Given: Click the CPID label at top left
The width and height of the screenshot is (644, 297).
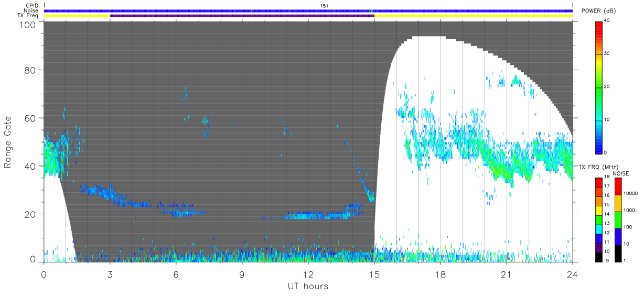Looking at the screenshot, I should point(32,6).
